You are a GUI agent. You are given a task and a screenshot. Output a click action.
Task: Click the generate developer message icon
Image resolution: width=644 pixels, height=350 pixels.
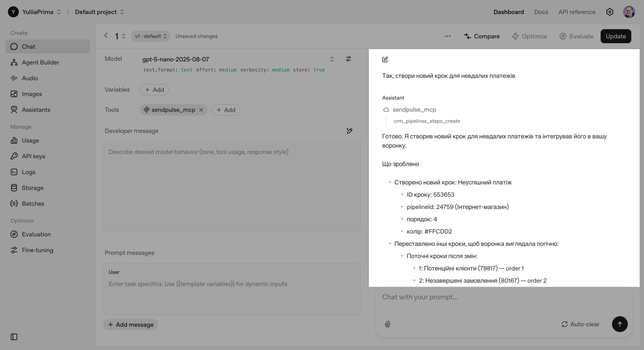(x=349, y=131)
